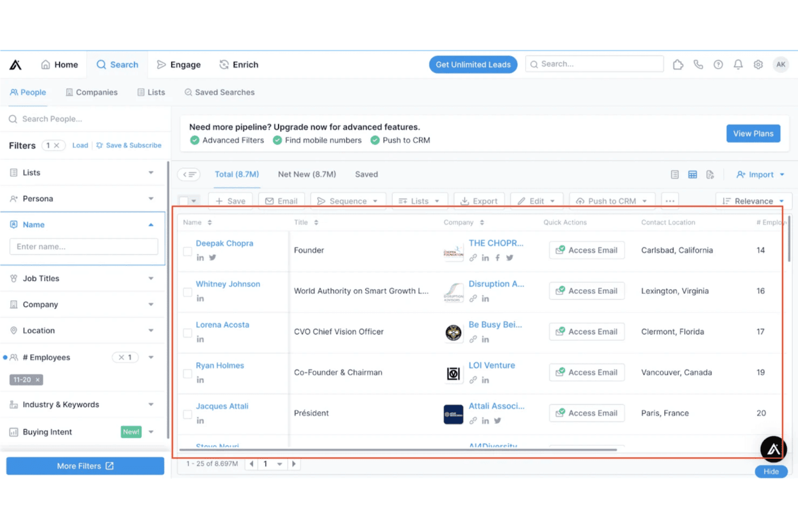798x532 pixels.
Task: Open the Engage menu
Action: [x=178, y=65]
